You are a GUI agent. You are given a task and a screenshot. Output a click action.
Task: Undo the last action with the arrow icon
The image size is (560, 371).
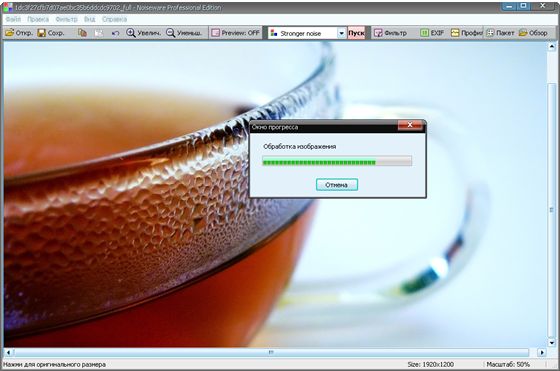[115, 33]
